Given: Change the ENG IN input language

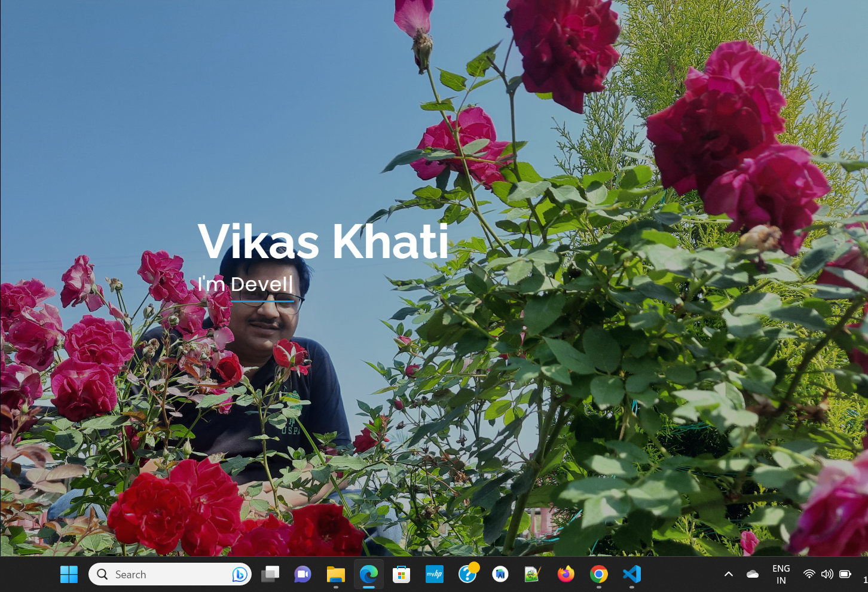Looking at the screenshot, I should pyautogui.click(x=781, y=574).
